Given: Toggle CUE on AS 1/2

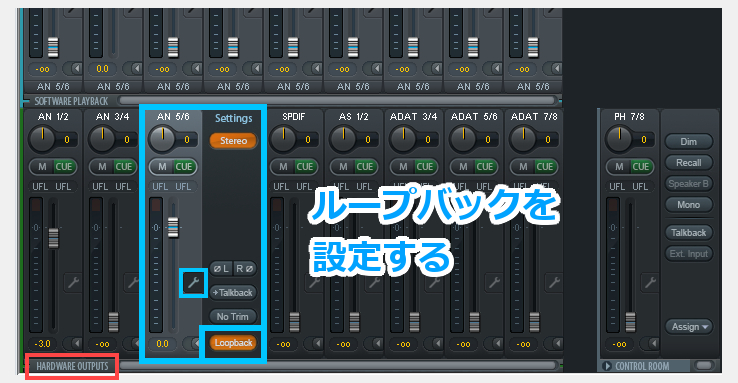Looking at the screenshot, I should 365,167.
